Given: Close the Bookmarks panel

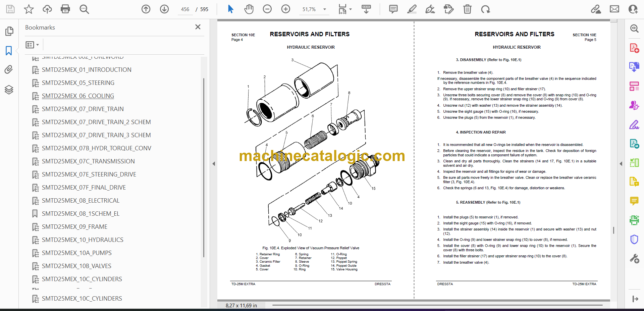Looking at the screenshot, I should coord(198,27).
